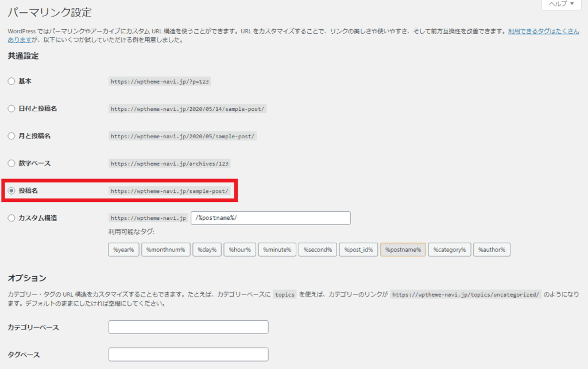
Task: Add the %second% tag button
Action: click(x=318, y=250)
